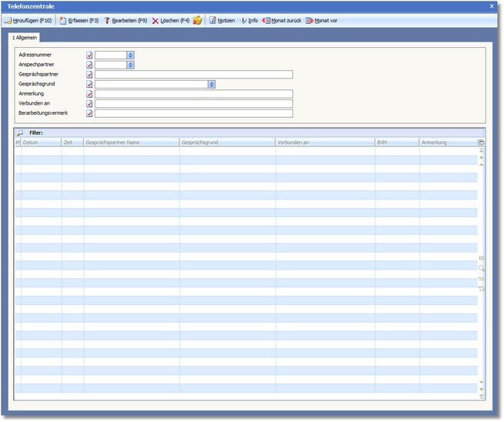Click the Info toolbar icon
504x422 pixels.
[244, 21]
